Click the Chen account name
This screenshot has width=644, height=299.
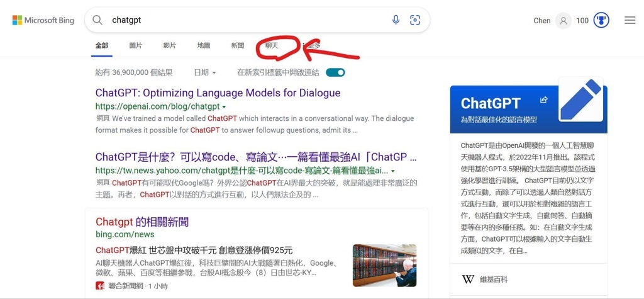(541, 21)
